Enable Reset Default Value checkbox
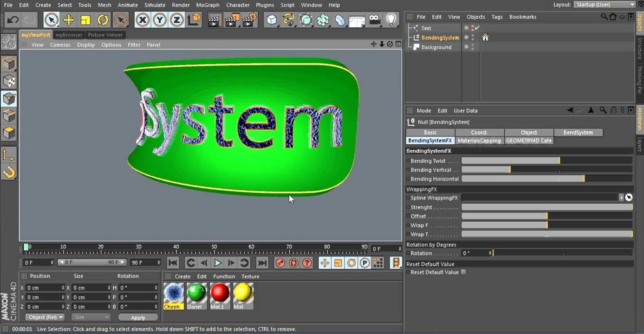This screenshot has width=644, height=334. [463, 272]
